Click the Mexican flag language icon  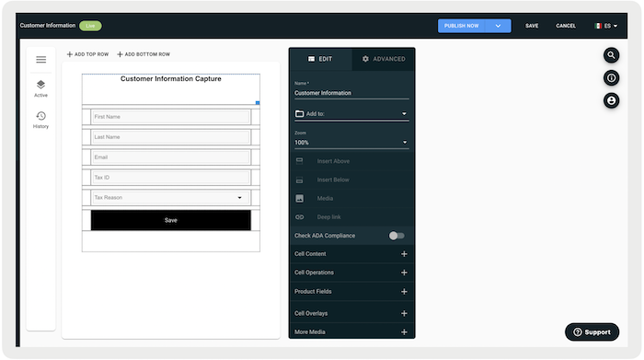(598, 26)
